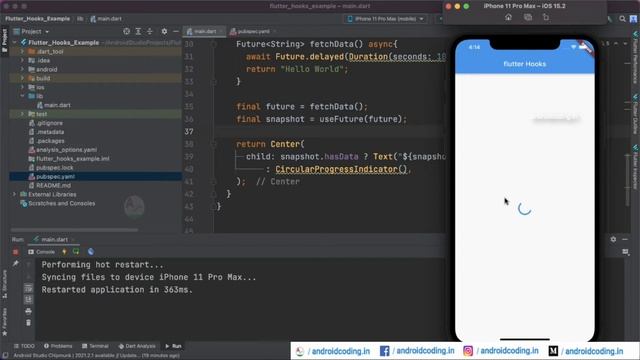Click the print icon in the console gutter
Image resolution: width=640 pixels, height=360 pixels.
[x=28, y=311]
